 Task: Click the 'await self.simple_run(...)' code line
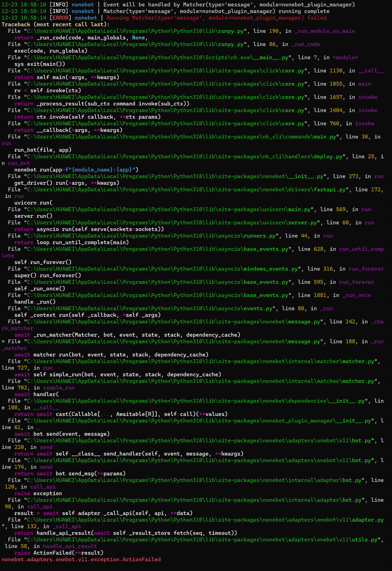coord(118,374)
